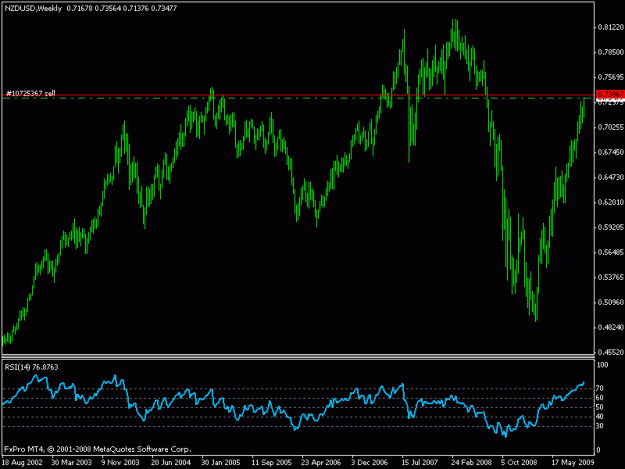Click the RSI scale value 30

(x=599, y=426)
